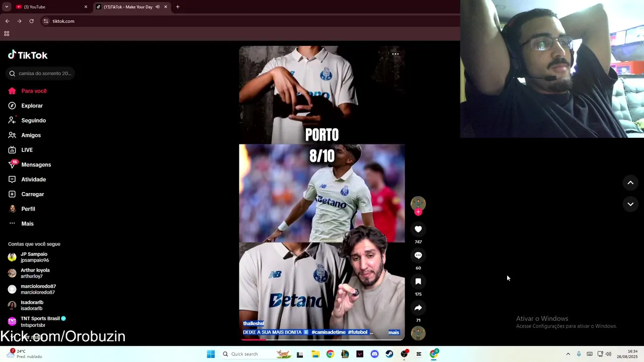This screenshot has width=644, height=362.
Task: Open a new browser tab
Action: (x=178, y=7)
